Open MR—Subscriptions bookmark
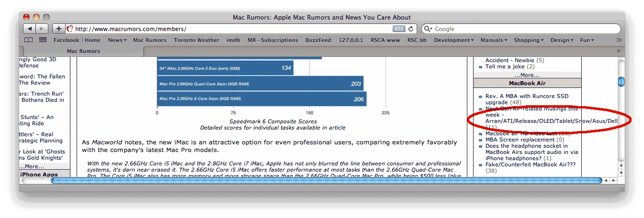This screenshot has height=218, width=644. pyautogui.click(x=272, y=40)
